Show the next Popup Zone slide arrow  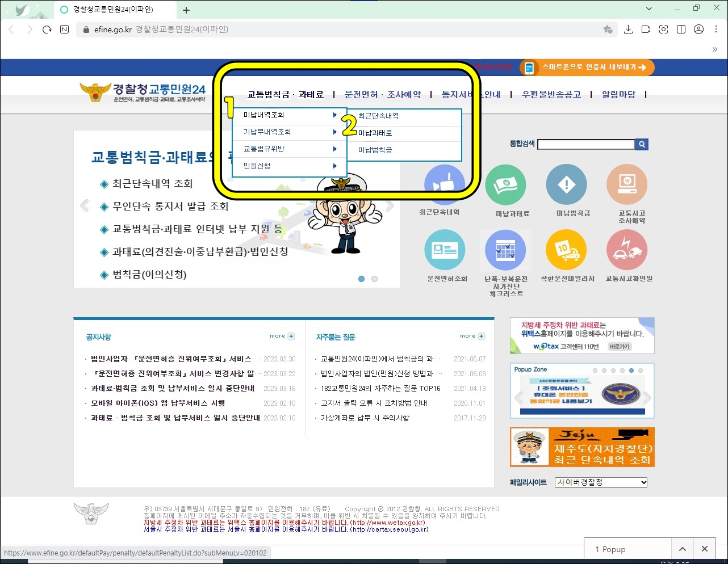click(646, 397)
